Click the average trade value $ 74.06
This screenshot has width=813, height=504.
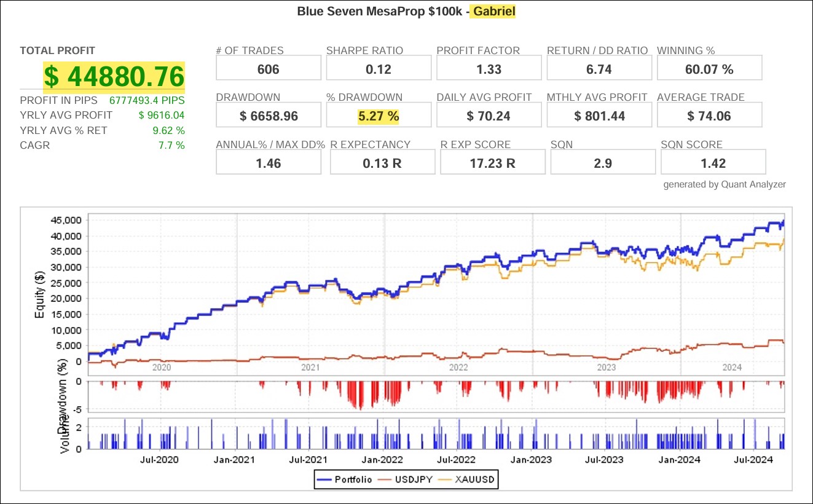click(709, 116)
